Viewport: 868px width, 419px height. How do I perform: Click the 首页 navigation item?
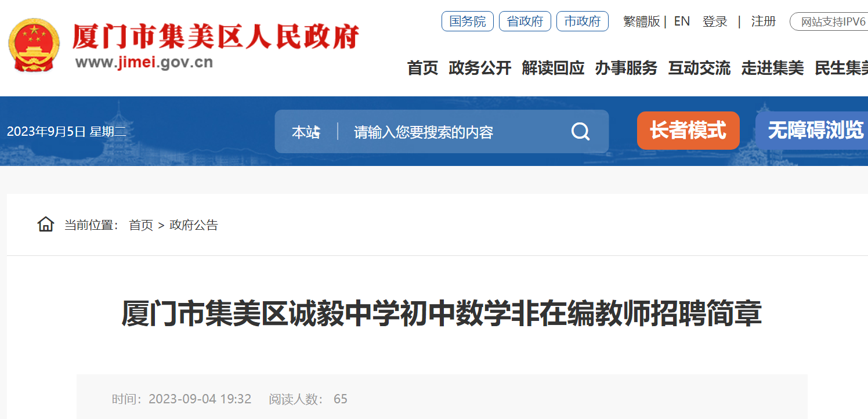(422, 68)
